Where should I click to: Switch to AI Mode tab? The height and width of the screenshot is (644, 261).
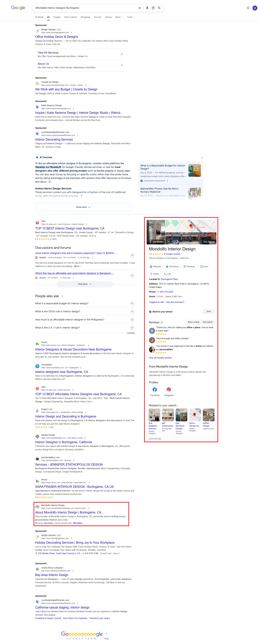[39, 17]
